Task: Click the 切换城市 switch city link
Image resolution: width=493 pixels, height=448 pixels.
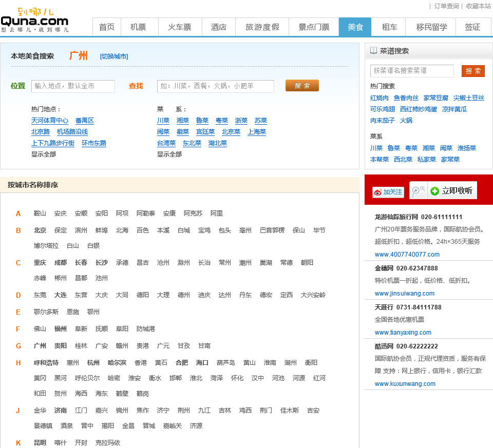Action: (114, 56)
